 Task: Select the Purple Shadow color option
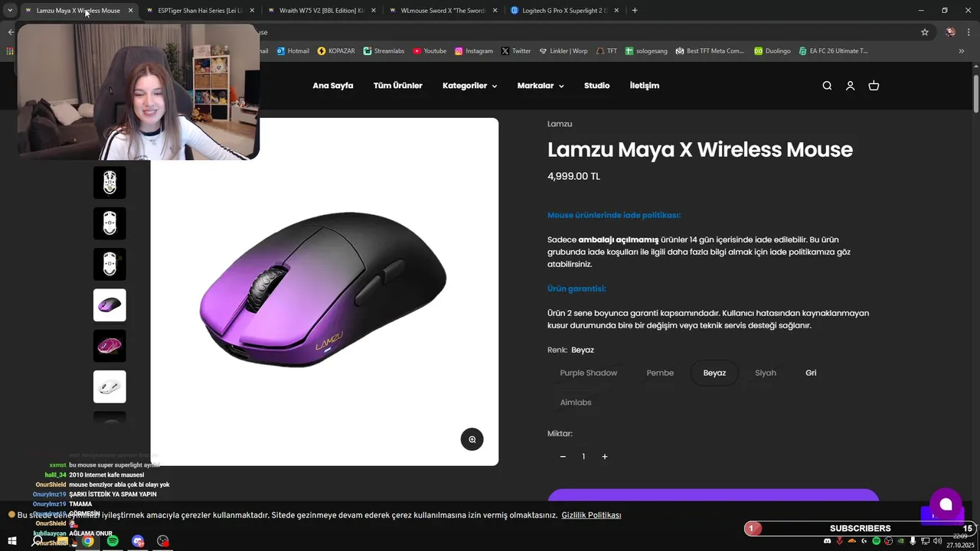(x=589, y=373)
